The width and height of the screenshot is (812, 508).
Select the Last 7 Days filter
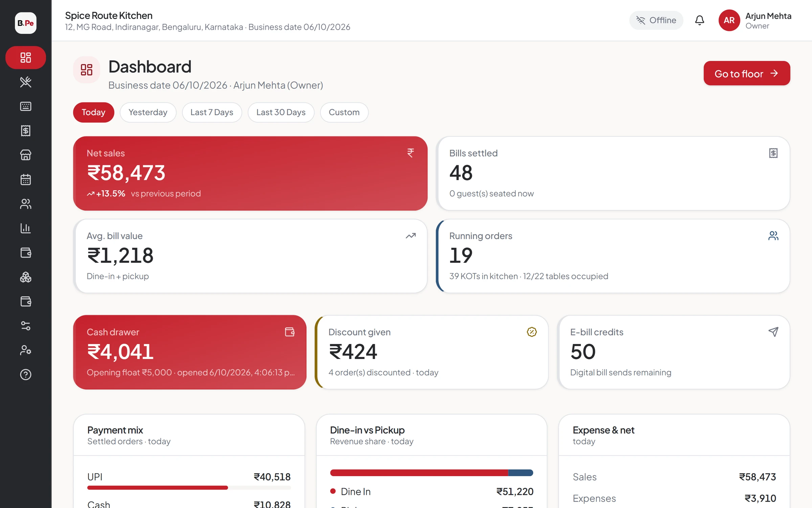click(212, 112)
